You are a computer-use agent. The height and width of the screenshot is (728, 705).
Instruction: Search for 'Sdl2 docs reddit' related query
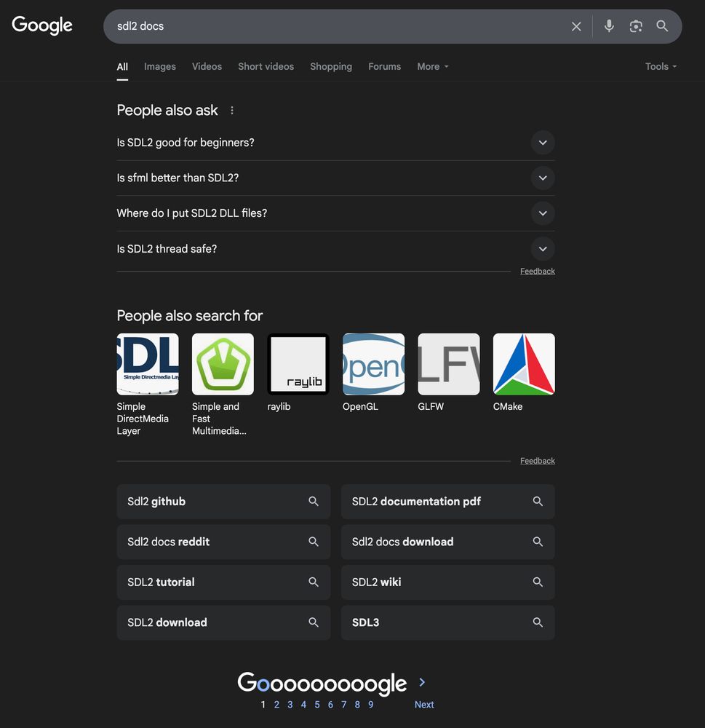pos(223,542)
